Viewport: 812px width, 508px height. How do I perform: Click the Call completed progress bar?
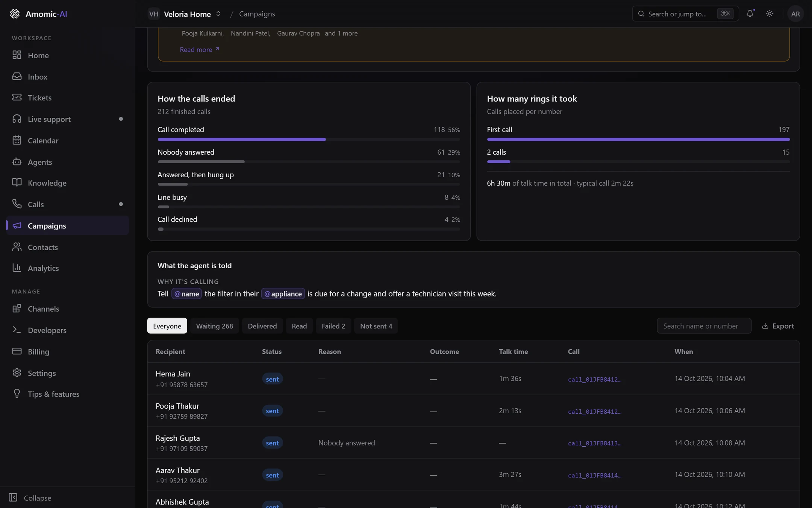click(309, 140)
